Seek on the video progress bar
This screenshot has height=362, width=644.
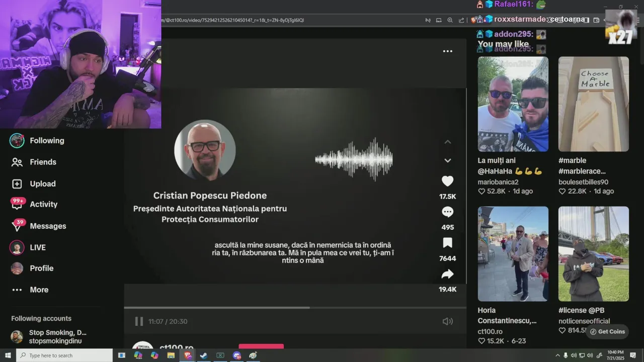point(295,307)
